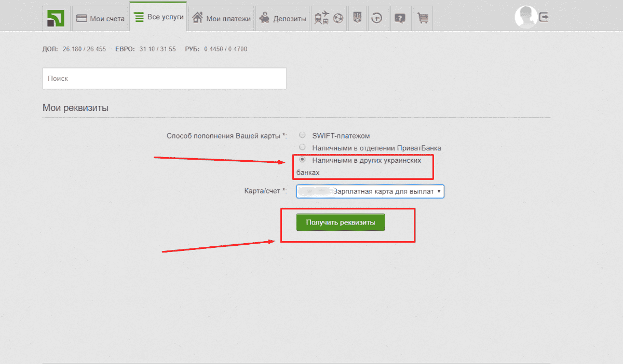Select the SWIFT-платежом radio option

click(303, 135)
